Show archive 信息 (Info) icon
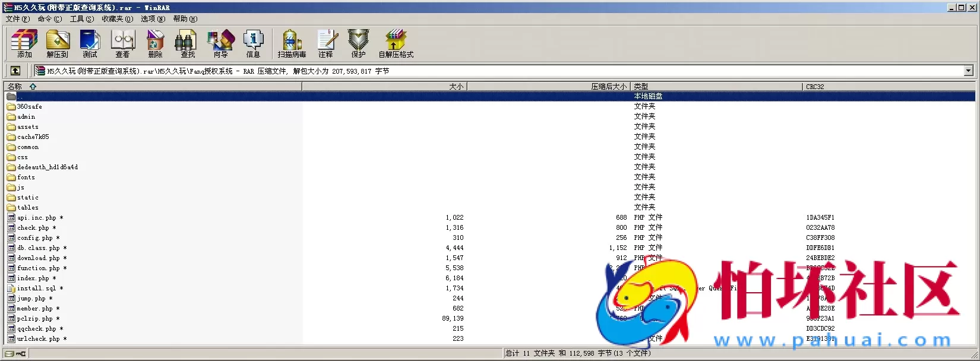The height and width of the screenshot is (361, 980). 254,44
